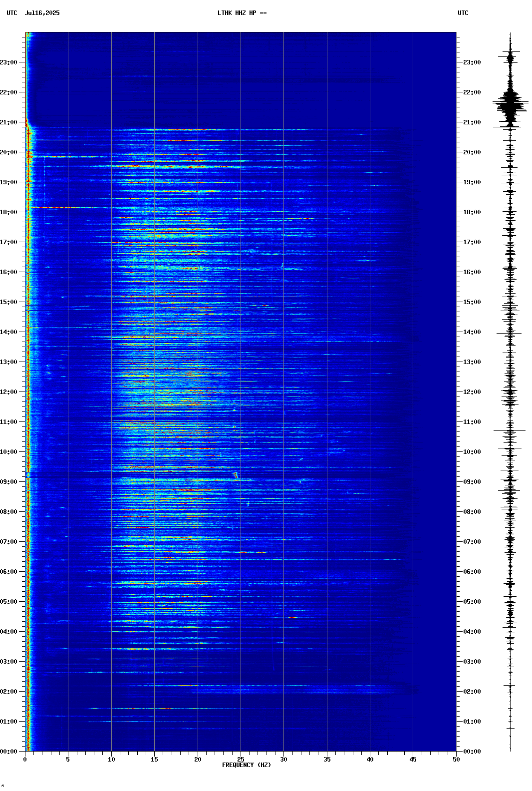Click 17:00 on the right time axis
532x791 pixels.
[472, 242]
